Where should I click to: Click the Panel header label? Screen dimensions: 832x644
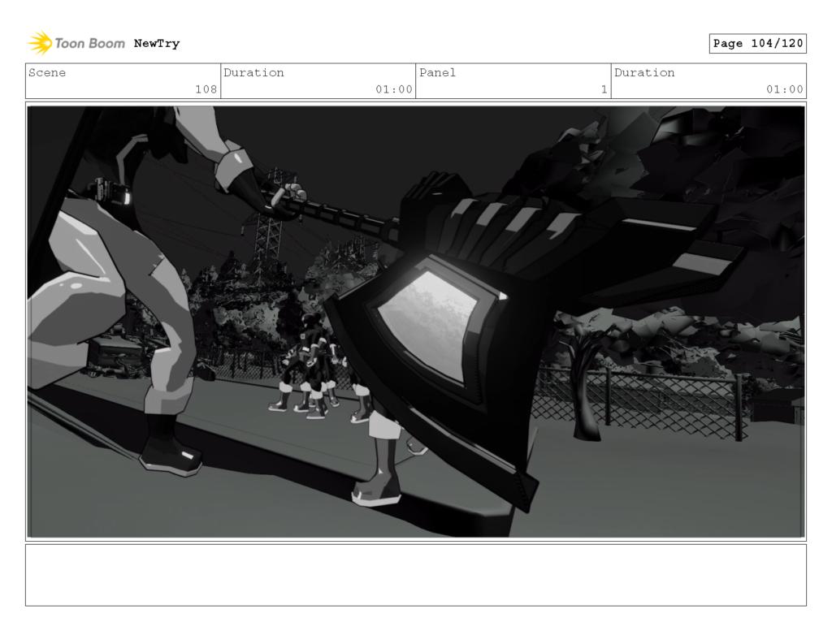tap(438, 73)
